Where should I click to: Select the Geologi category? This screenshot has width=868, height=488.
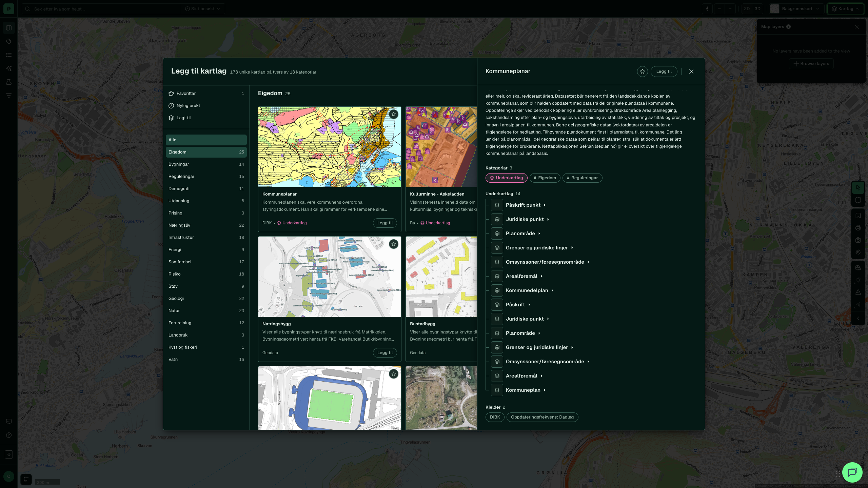206,299
